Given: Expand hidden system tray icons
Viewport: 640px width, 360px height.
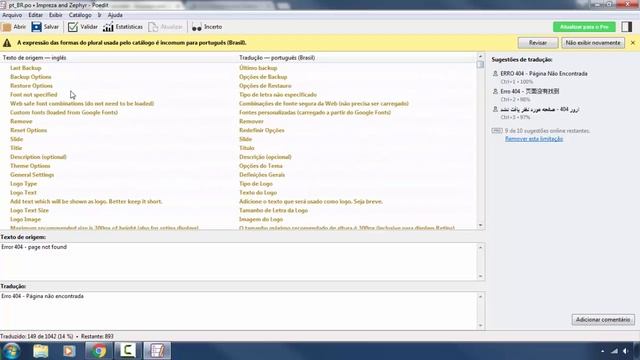Looking at the screenshot, I should click(x=602, y=351).
